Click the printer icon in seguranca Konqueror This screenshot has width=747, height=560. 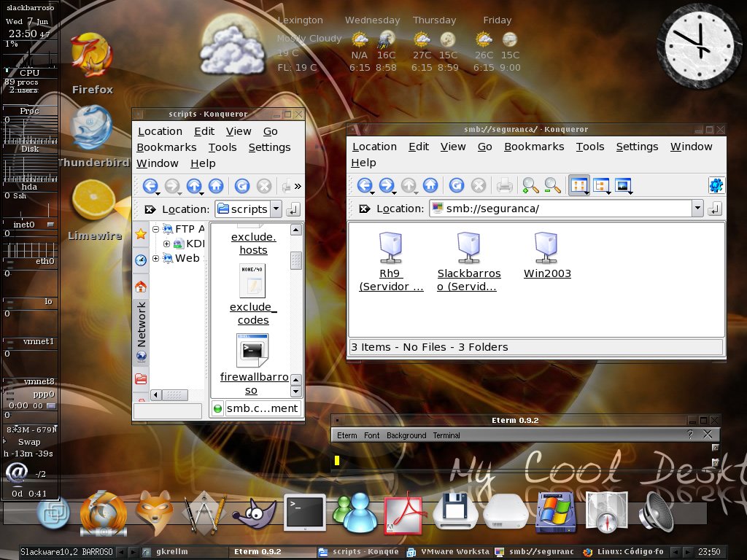[504, 185]
